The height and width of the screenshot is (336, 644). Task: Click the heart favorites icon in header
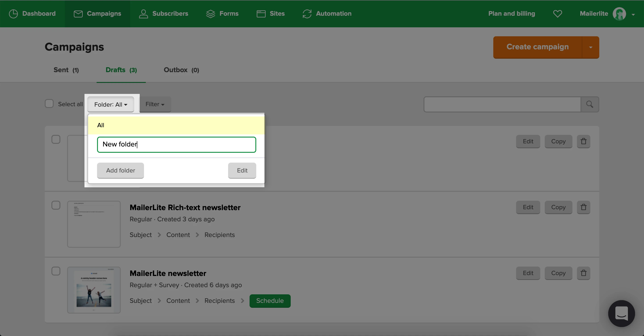coord(557,13)
